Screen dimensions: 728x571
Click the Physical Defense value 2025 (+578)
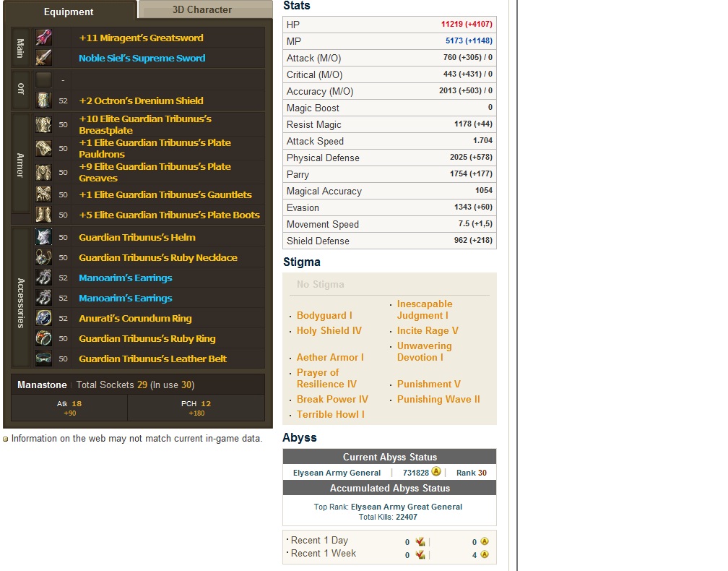471,158
